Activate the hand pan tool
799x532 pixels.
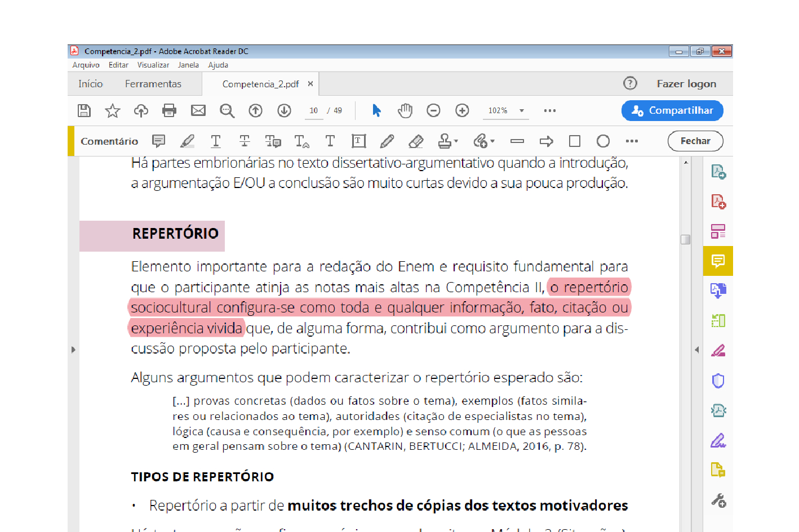click(x=405, y=110)
